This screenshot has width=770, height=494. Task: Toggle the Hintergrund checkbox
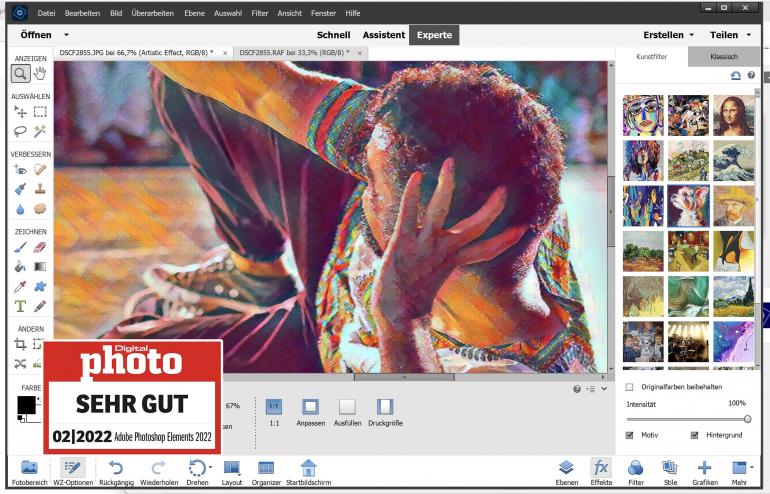[694, 435]
